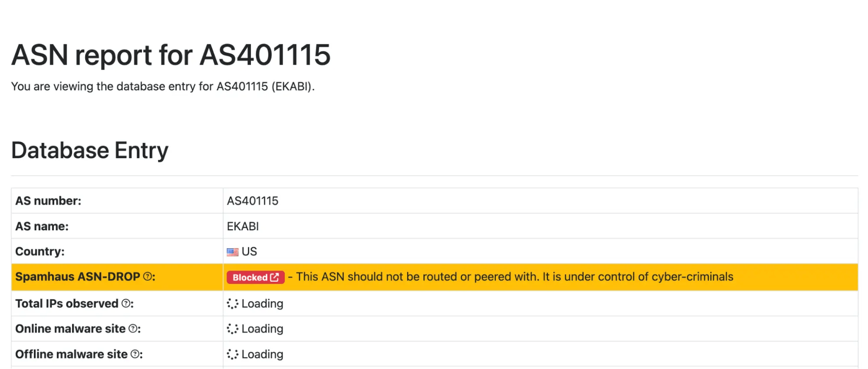Click the US country label text
868x369 pixels.
click(250, 251)
